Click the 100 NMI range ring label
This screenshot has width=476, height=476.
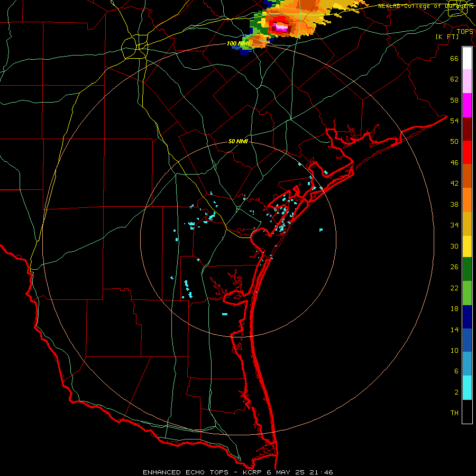[x=237, y=44]
